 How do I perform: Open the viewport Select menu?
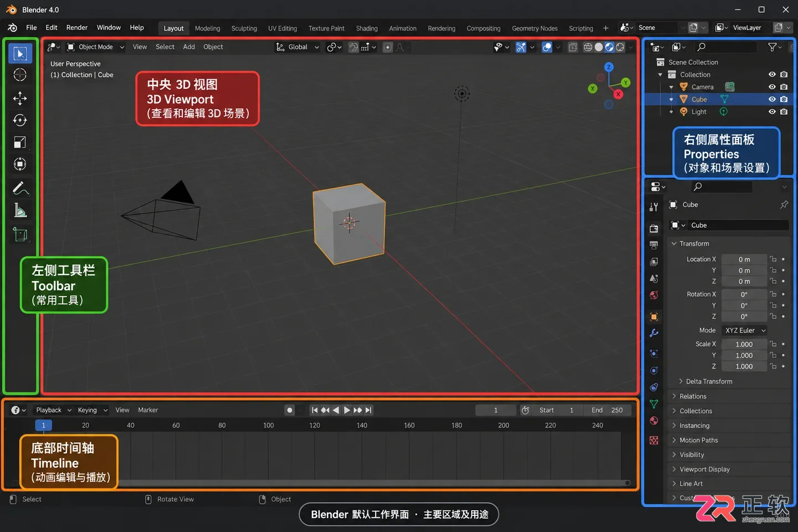tap(165, 47)
